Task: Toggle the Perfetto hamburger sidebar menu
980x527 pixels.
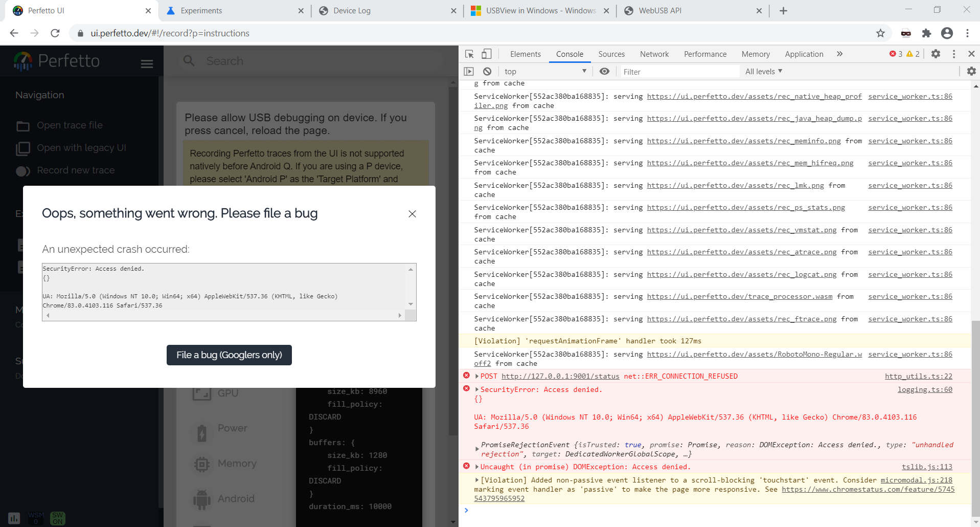Action: point(147,63)
